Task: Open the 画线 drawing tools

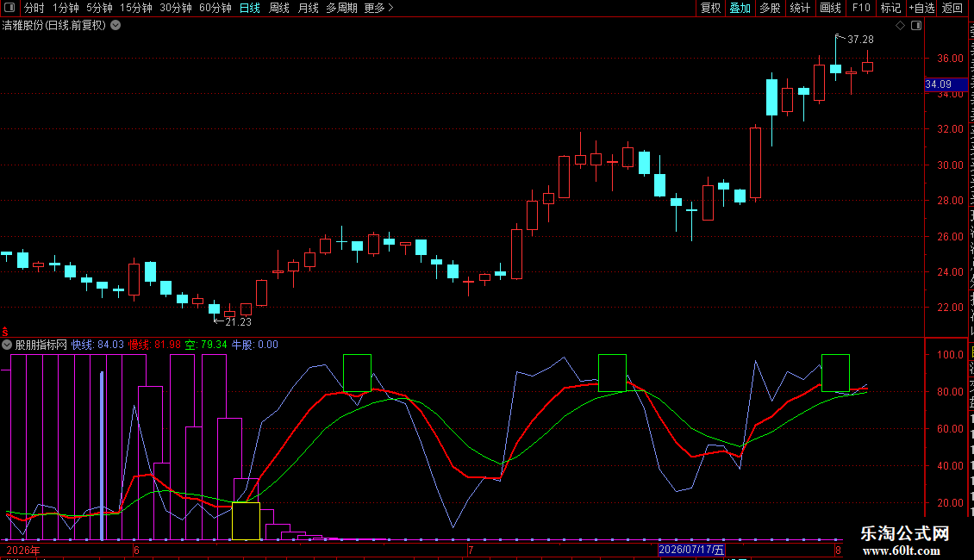Action: tap(831, 8)
